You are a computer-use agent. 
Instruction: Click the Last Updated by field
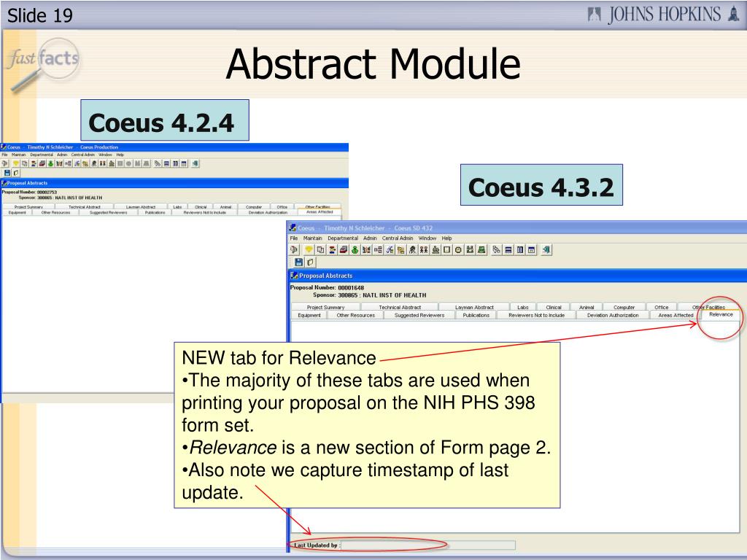point(428,545)
